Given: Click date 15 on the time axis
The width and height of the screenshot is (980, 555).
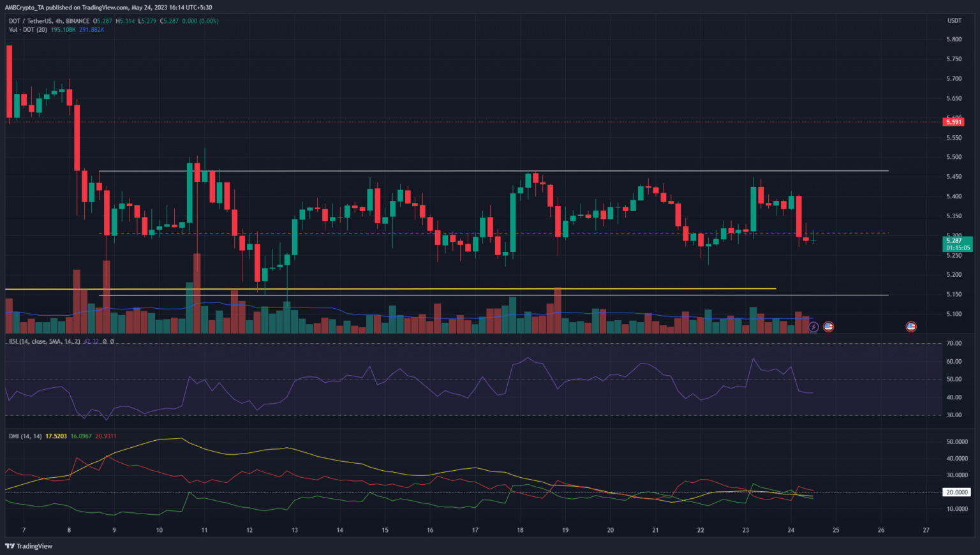Looking at the screenshot, I should [x=385, y=530].
